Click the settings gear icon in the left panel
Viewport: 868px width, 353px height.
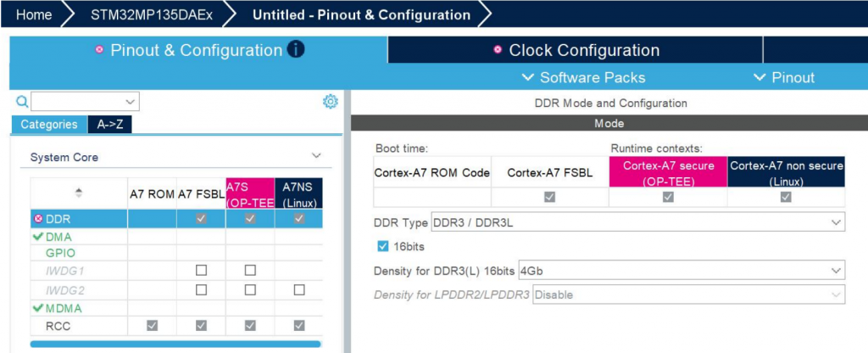[x=331, y=102]
